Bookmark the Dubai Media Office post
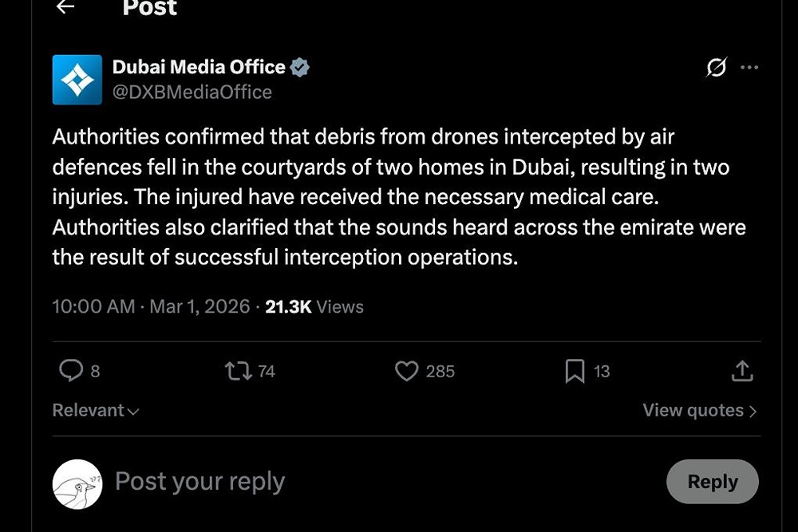Screen dimensions: 798x532 coord(575,371)
